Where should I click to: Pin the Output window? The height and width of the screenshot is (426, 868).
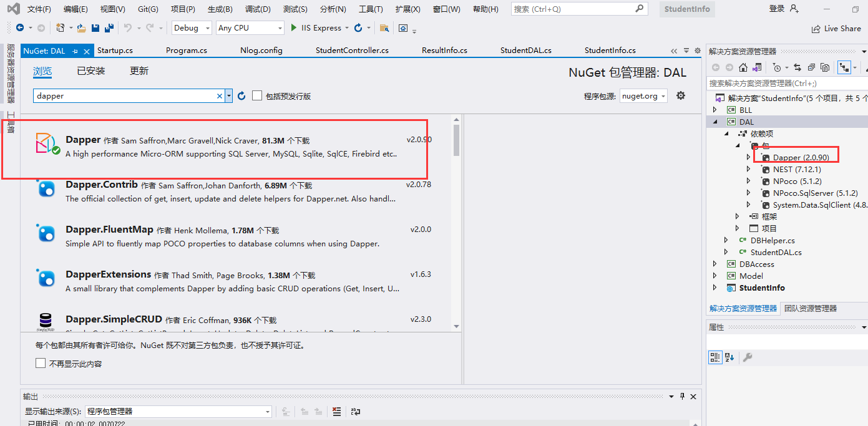pyautogui.click(x=682, y=396)
